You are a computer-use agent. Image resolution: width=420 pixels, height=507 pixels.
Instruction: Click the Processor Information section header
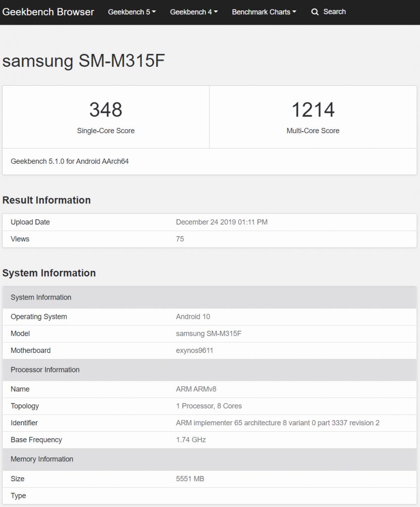pyautogui.click(x=45, y=370)
